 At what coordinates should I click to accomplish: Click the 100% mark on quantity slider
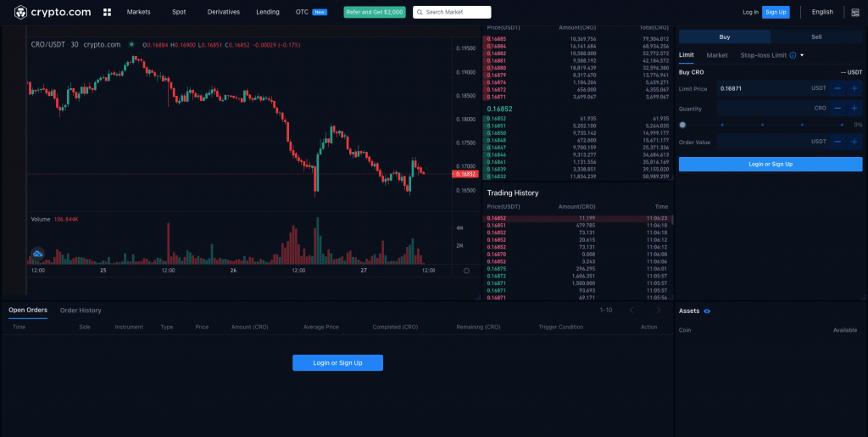click(842, 126)
